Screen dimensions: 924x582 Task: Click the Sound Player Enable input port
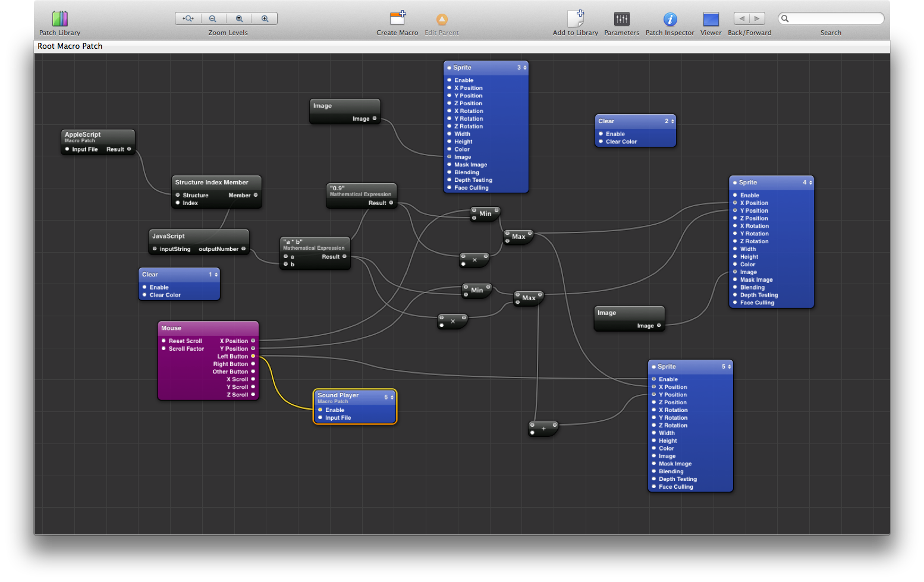coord(320,410)
